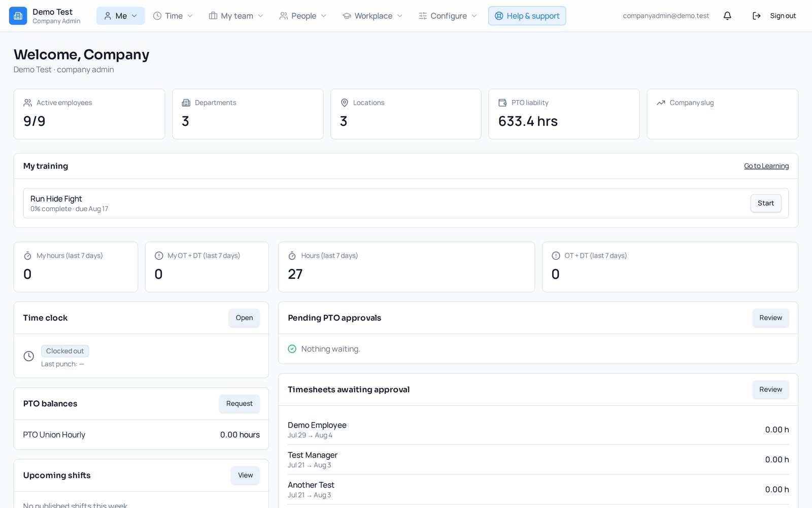Follow the Go to Learning link

coord(766,166)
